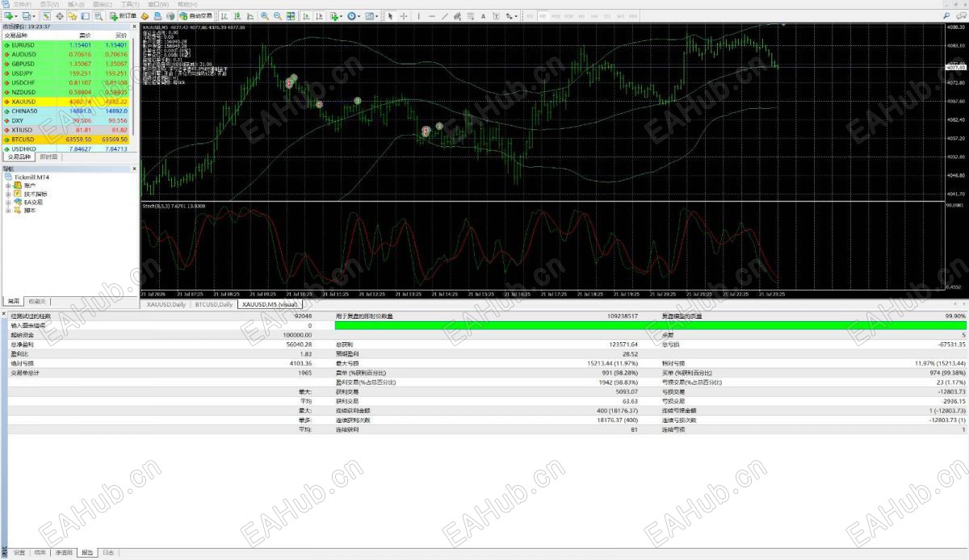Select the MN timeframe button
This screenshot has height=560, width=969.
[x=633, y=16]
